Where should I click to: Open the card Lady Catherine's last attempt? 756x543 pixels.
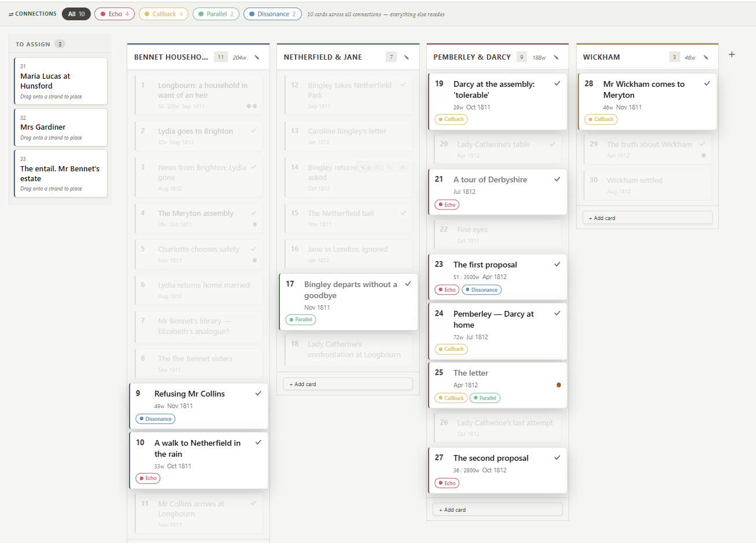tap(498, 428)
